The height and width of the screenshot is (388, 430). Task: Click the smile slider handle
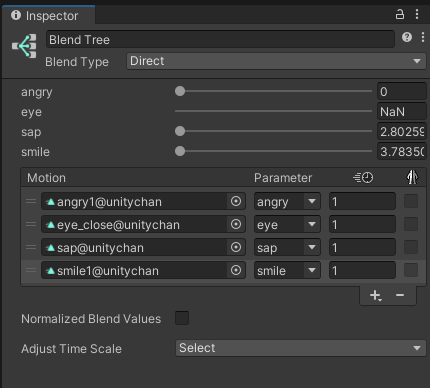coord(180,151)
